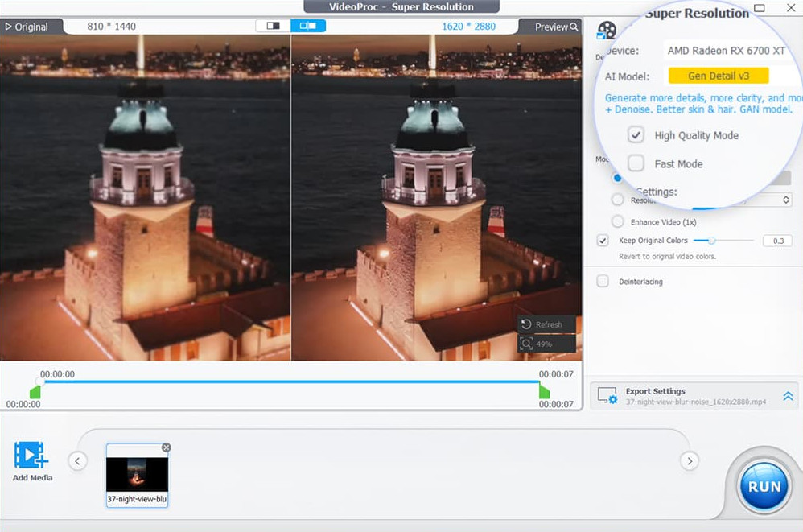803x532 pixels.
Task: Click the left green trim start marker
Action: (35, 392)
